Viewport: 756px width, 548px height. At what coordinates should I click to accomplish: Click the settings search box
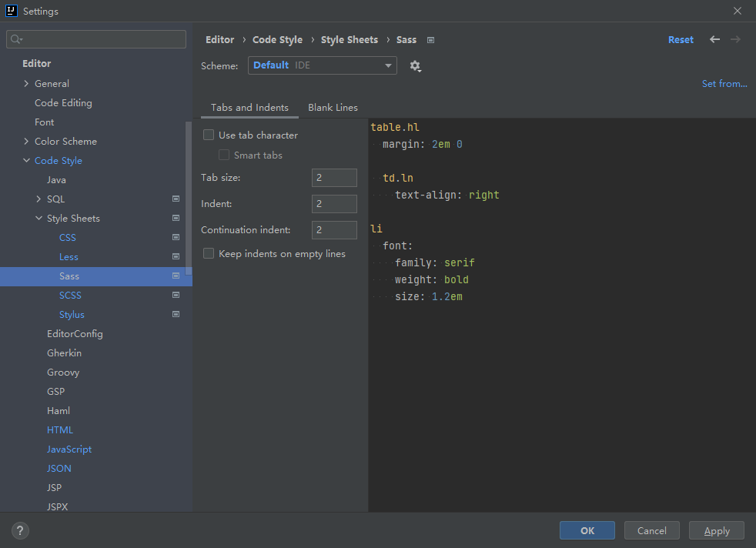click(96, 39)
